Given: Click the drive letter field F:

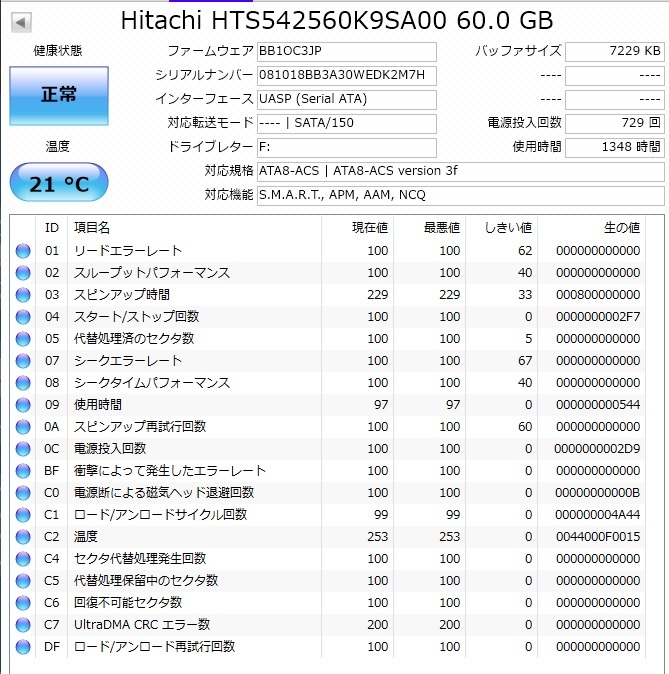Looking at the screenshot, I should [x=347, y=148].
